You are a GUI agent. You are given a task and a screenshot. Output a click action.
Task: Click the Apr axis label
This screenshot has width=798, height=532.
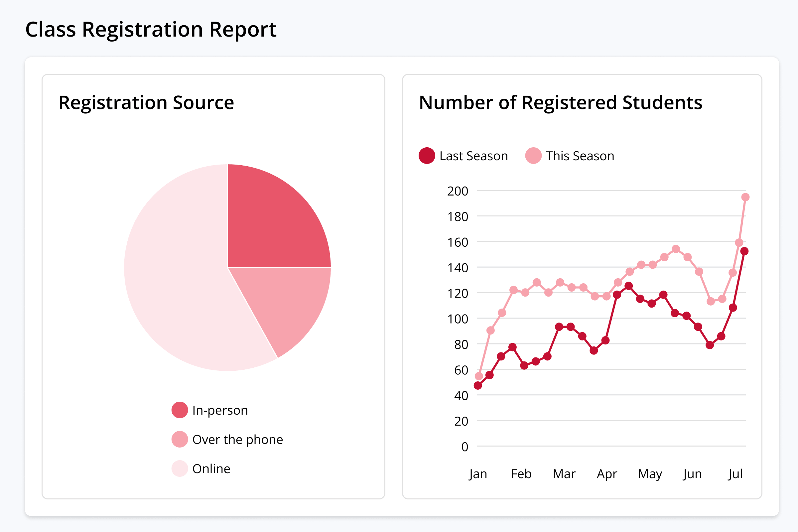point(607,474)
